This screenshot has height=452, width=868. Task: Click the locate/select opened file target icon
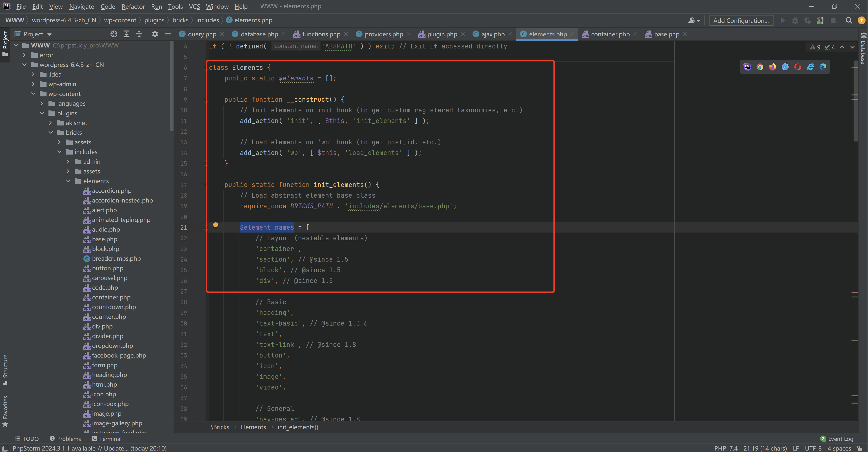[x=114, y=34]
